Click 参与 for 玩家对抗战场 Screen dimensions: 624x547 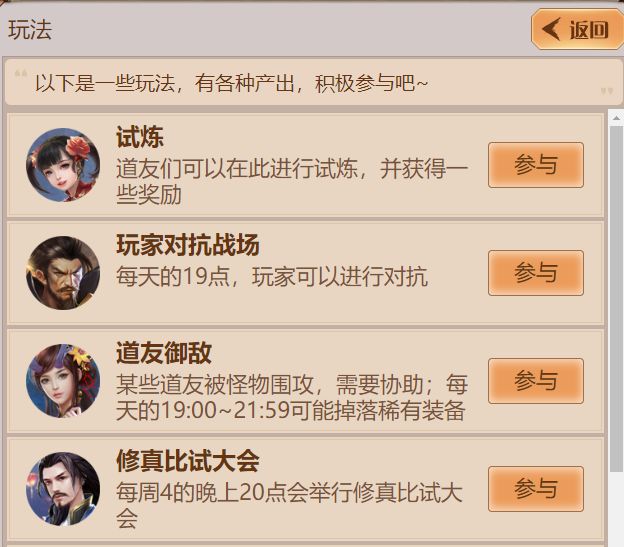coord(536,273)
